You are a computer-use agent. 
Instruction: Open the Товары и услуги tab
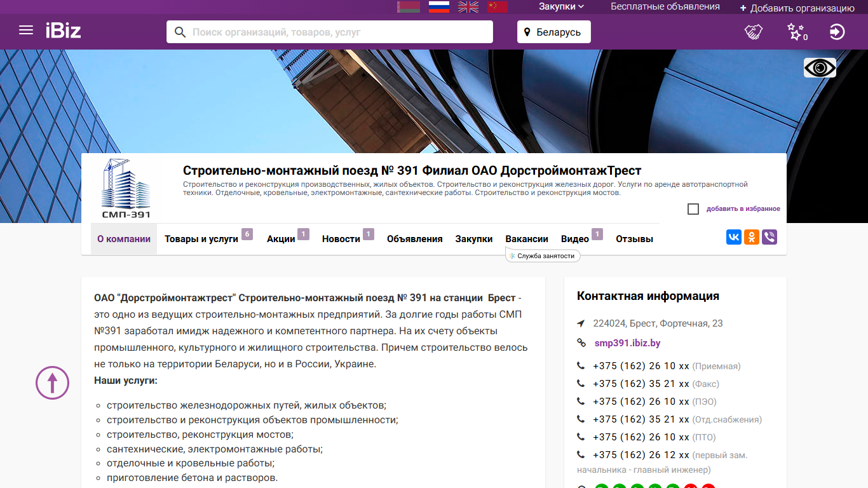tap(201, 239)
